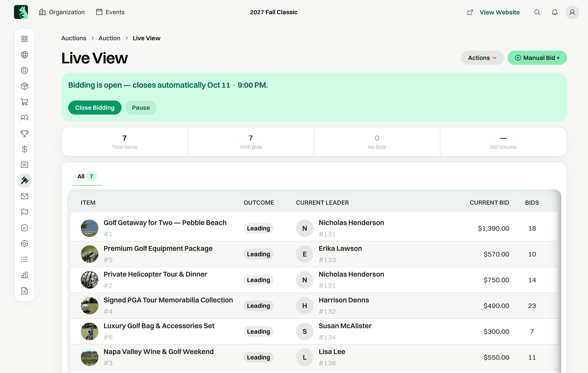Screen dimensions: 588x373
Task: Select bidder Harrison Denns
Action: pyautogui.click(x=344, y=300)
